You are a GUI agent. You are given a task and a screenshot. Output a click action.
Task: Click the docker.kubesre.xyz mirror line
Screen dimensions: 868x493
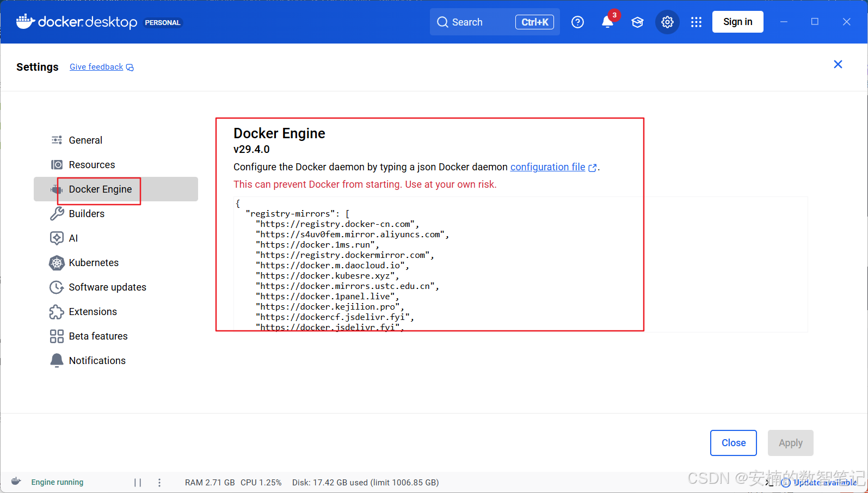tap(328, 276)
